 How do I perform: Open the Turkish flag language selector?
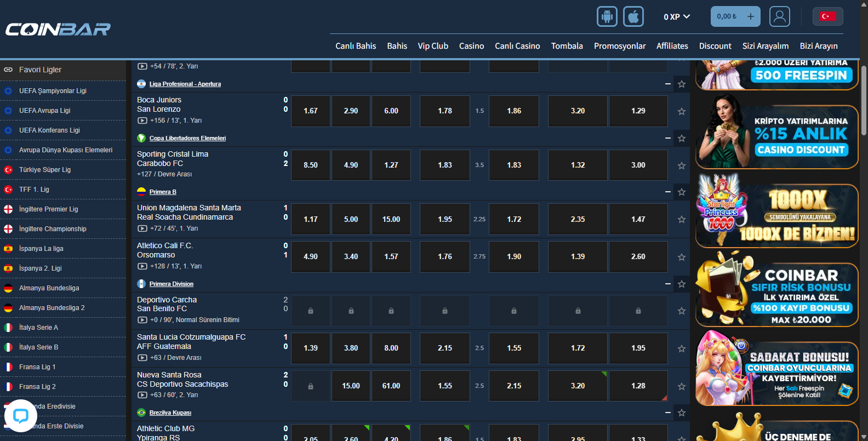click(x=827, y=16)
